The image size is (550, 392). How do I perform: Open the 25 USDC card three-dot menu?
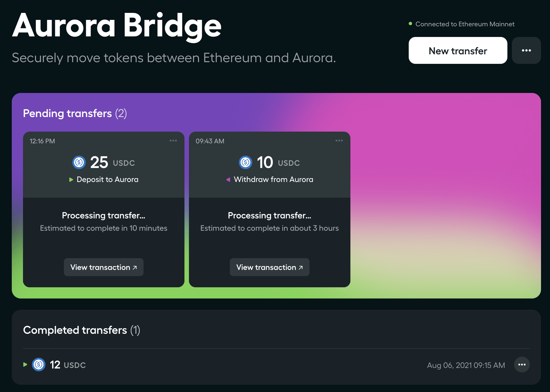(x=173, y=141)
